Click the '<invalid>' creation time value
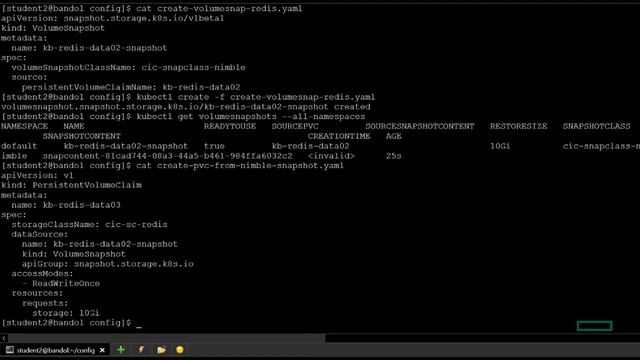This screenshot has height=360, width=640. (x=331, y=156)
